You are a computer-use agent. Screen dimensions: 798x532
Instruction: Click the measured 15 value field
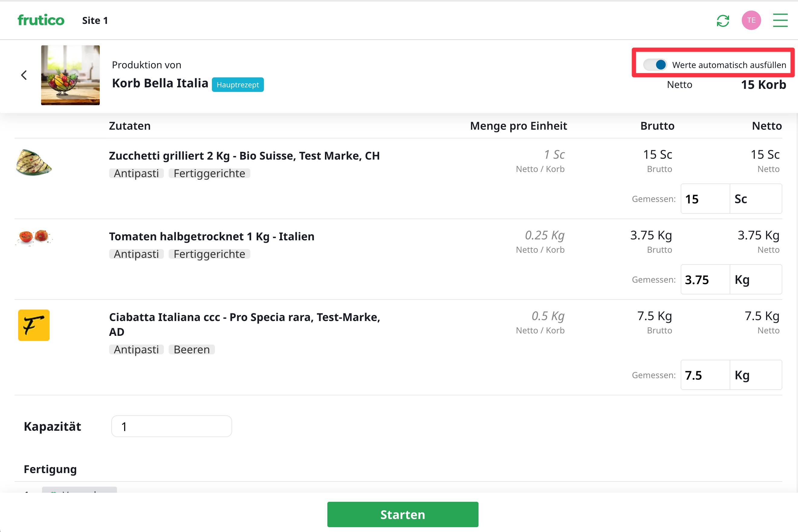click(705, 199)
